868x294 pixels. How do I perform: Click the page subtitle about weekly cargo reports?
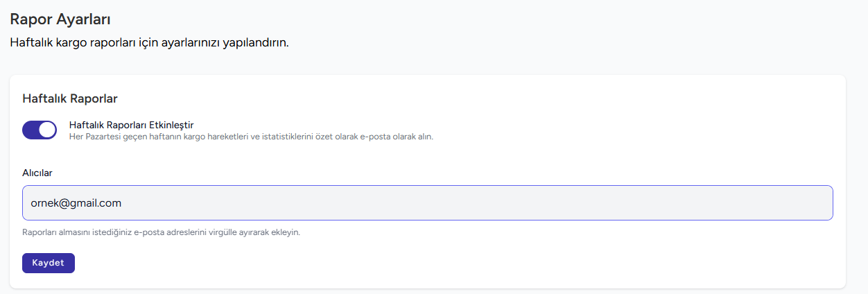[x=149, y=42]
